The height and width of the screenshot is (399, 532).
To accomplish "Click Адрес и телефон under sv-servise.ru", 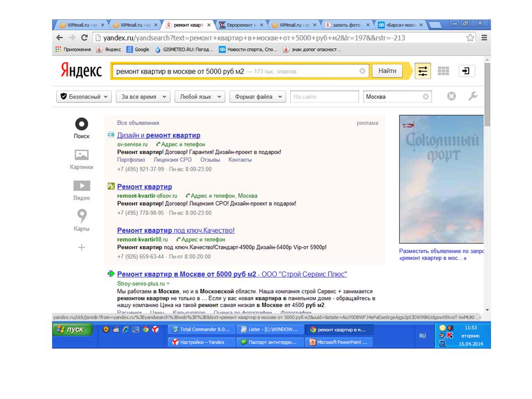I will [181, 144].
